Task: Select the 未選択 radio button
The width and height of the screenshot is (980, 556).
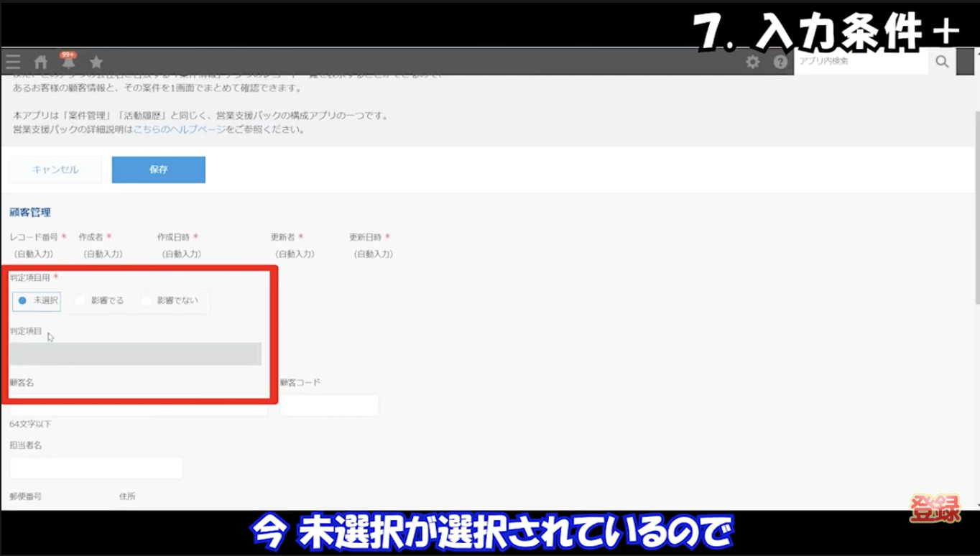Action: click(22, 301)
